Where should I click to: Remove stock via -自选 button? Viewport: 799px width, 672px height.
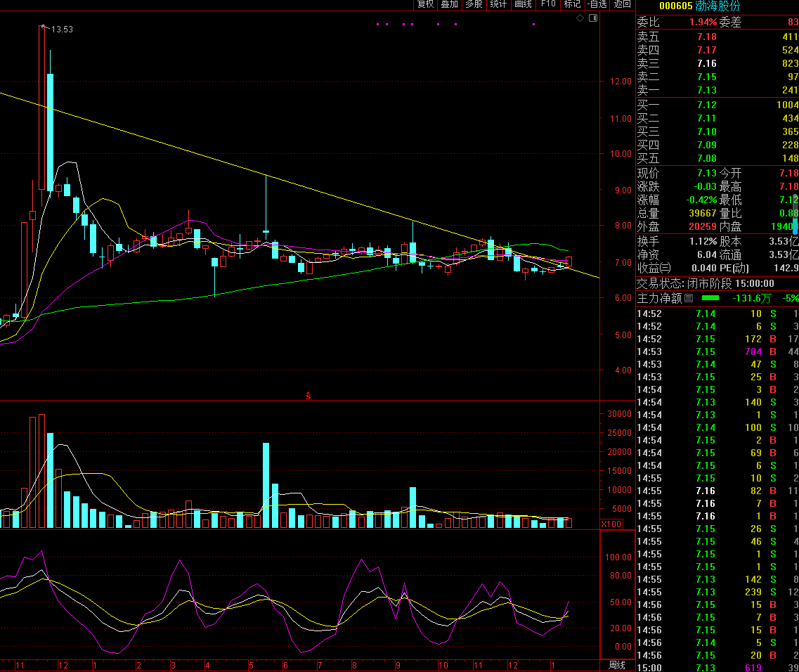point(597,4)
